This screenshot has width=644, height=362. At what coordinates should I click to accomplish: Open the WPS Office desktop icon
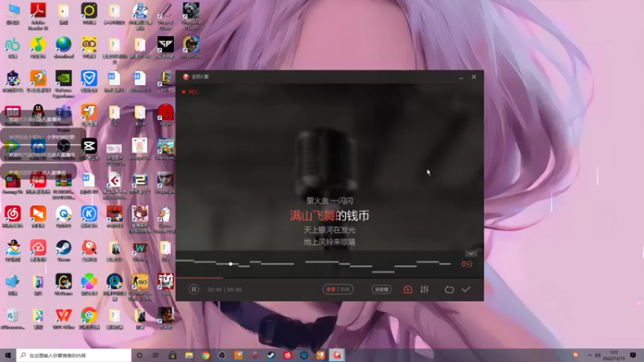pos(64,319)
